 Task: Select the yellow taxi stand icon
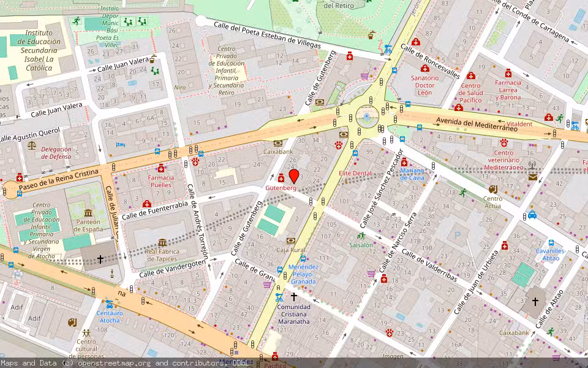click(532, 215)
